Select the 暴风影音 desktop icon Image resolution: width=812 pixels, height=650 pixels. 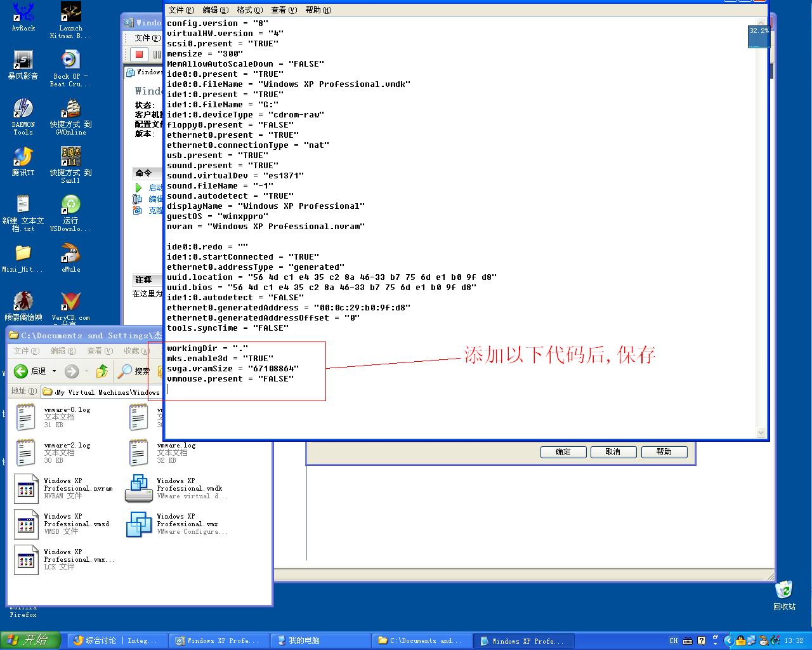pos(23,65)
